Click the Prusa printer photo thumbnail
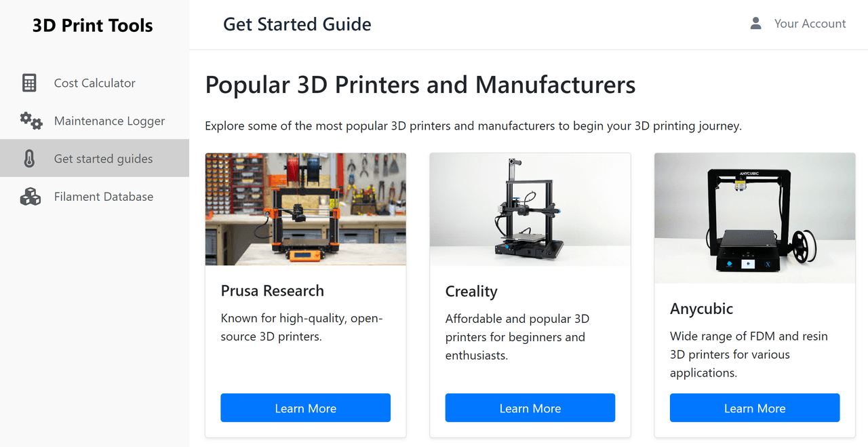The width and height of the screenshot is (868, 447). pos(306,209)
